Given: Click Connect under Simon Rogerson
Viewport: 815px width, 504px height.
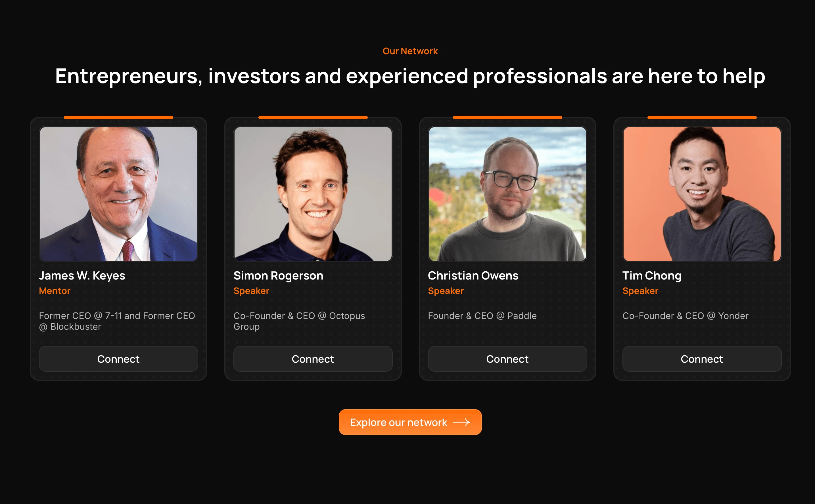Looking at the screenshot, I should coord(313,359).
